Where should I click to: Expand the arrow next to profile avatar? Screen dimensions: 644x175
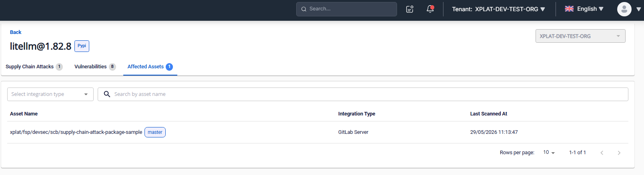point(638,9)
